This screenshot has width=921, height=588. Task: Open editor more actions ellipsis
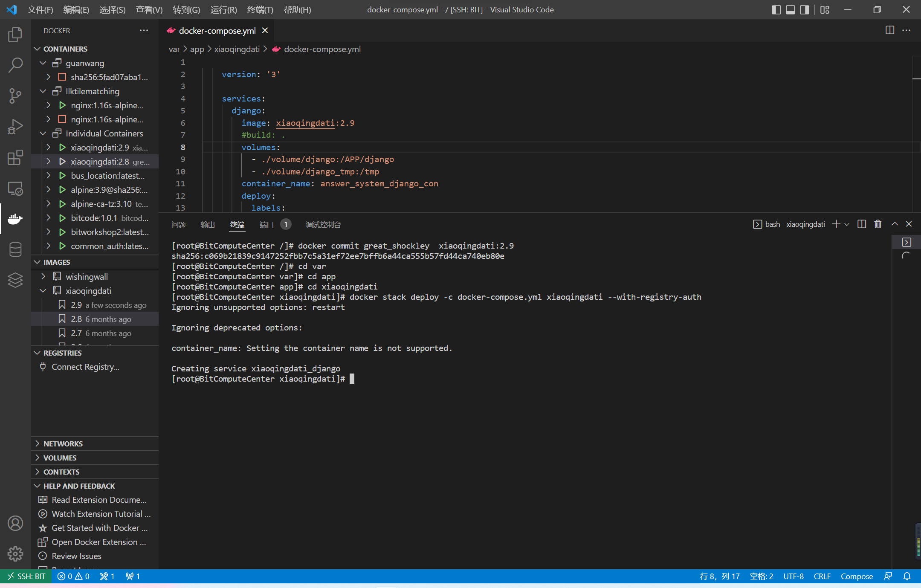pyautogui.click(x=907, y=30)
